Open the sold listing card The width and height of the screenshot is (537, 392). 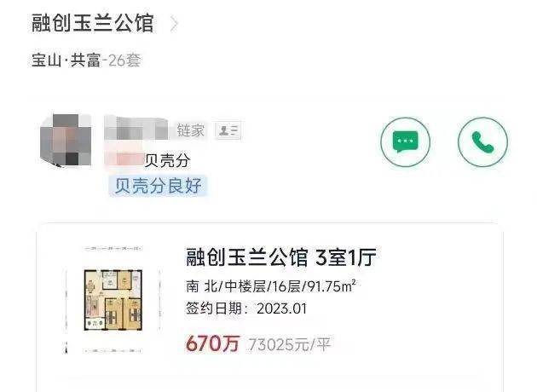click(270, 307)
